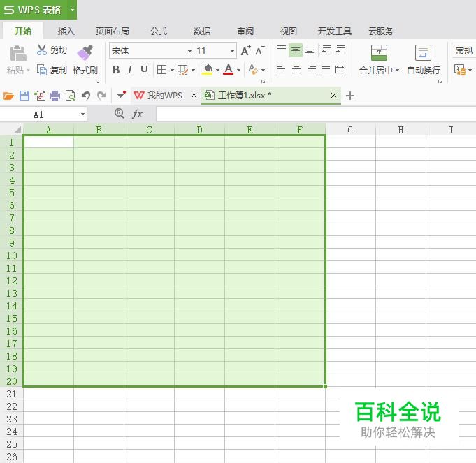
Task: Click the formula bar input field
Action: coord(316,114)
